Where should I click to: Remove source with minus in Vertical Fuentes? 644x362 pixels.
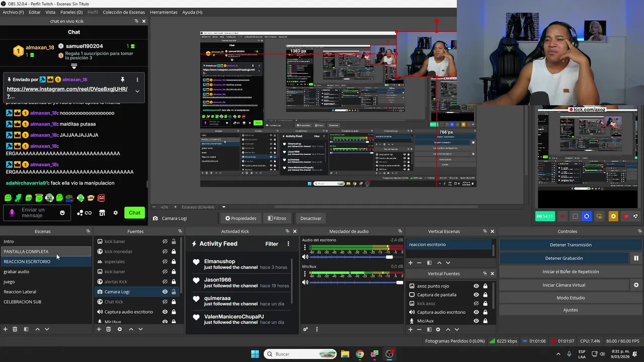pyautogui.click(x=419, y=329)
